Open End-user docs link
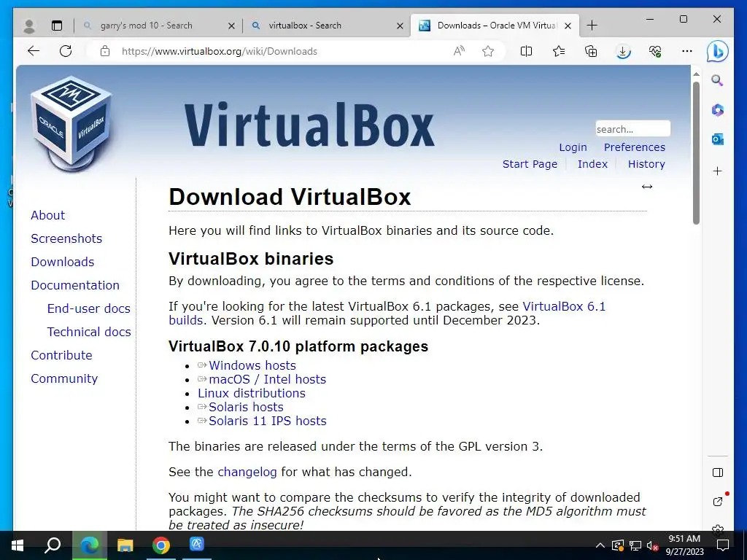 point(88,308)
